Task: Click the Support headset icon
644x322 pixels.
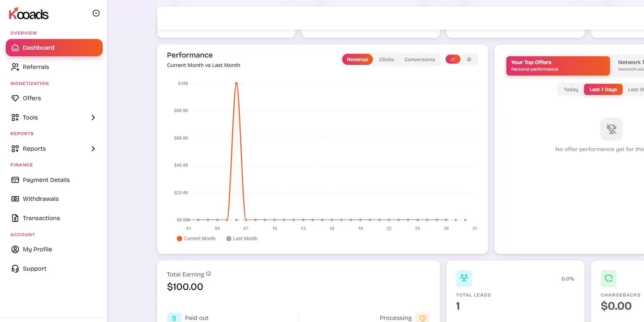Action: (15, 269)
